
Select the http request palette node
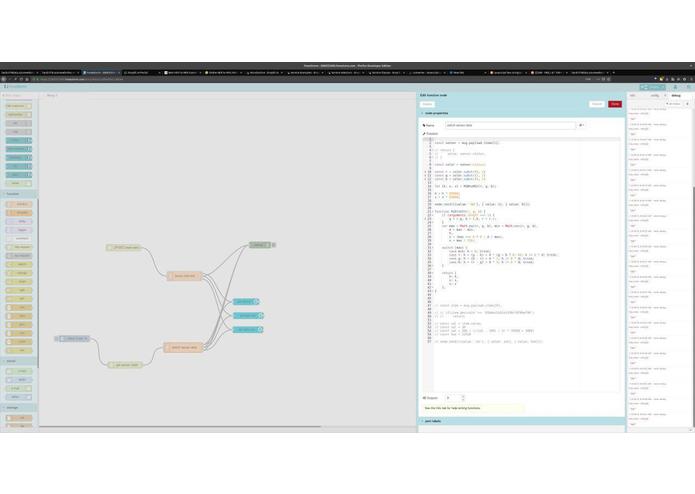coord(19,247)
